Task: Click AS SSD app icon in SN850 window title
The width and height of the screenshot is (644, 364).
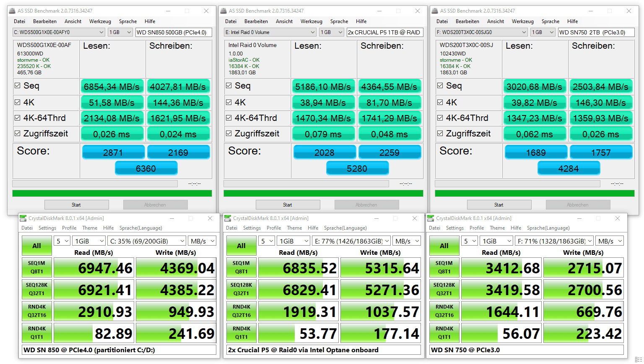Action: pyautogui.click(x=12, y=11)
